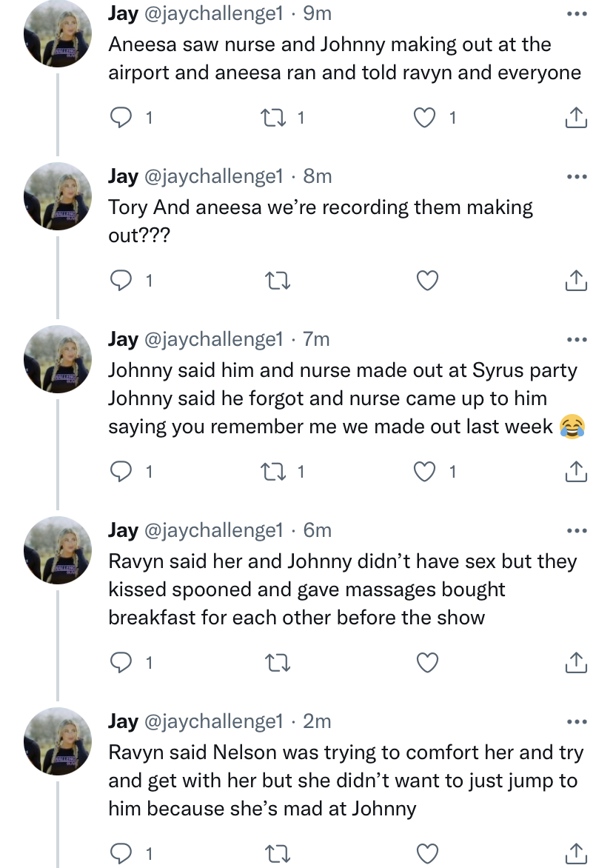
Task: Share the Aneesa airport tweet
Action: click(576, 117)
